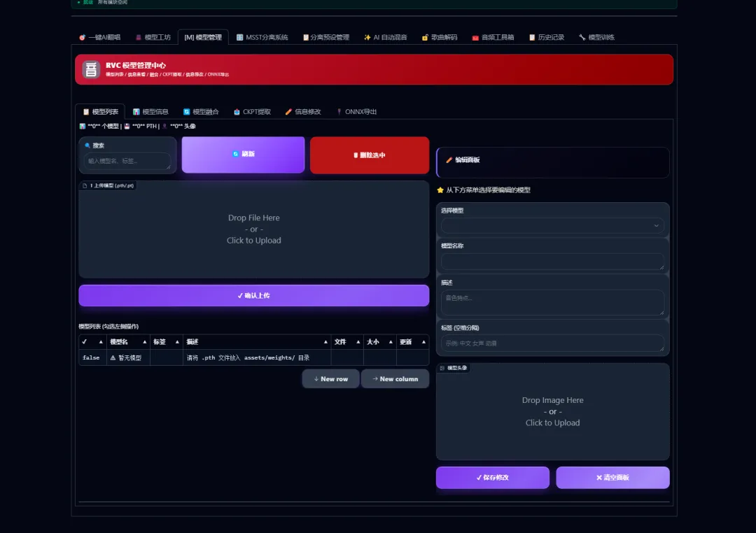Sort table by 文件 column arrow

coord(358,342)
